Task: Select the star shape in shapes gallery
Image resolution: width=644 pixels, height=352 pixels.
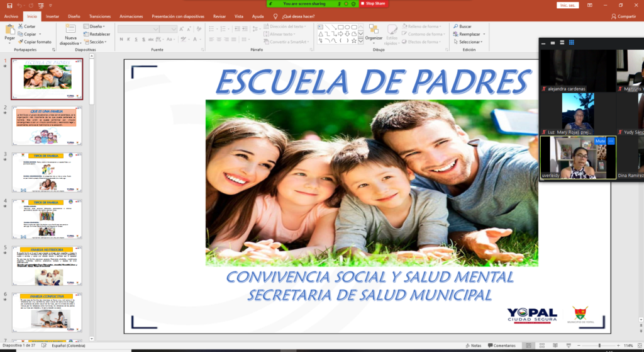Action: 353,41
